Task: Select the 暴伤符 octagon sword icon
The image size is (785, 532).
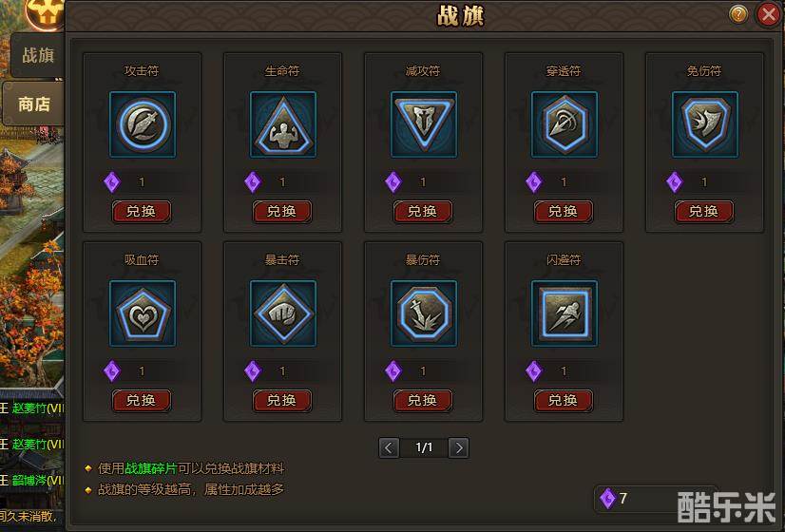Action: [424, 313]
